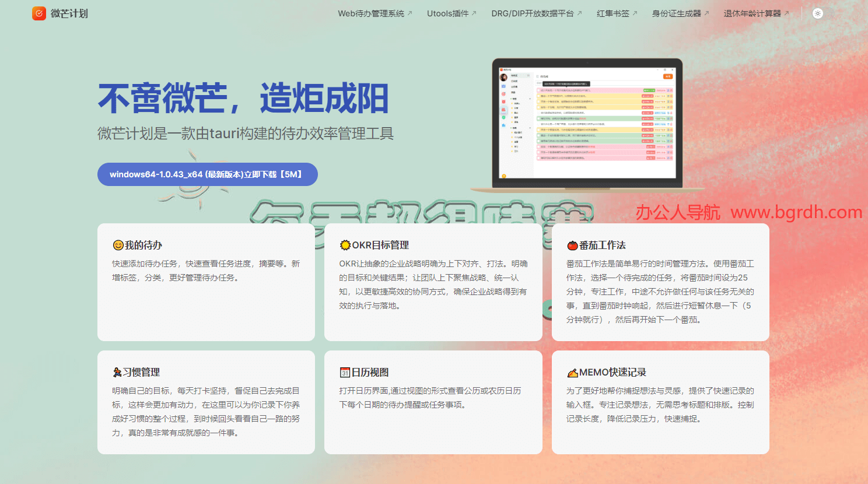
Task: Click the calendar icon beside 日历视图
Action: (345, 372)
